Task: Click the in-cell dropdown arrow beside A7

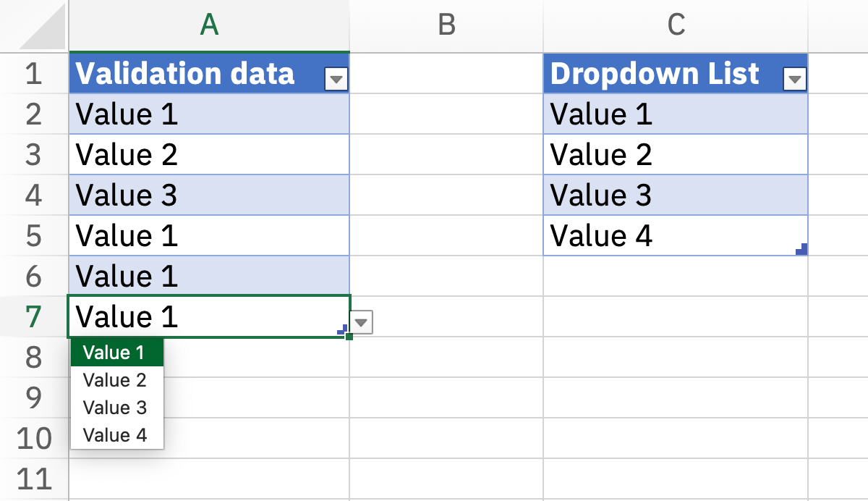Action: pyautogui.click(x=362, y=321)
